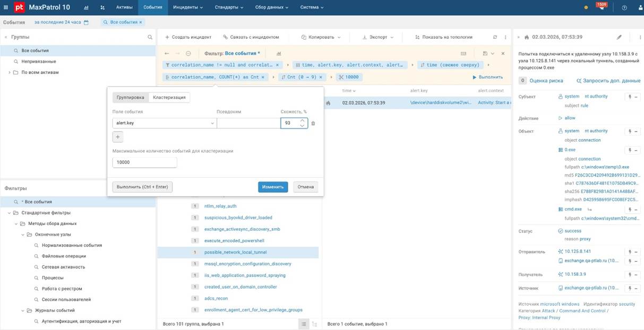Click the search icon in Группы panel

tap(150, 37)
